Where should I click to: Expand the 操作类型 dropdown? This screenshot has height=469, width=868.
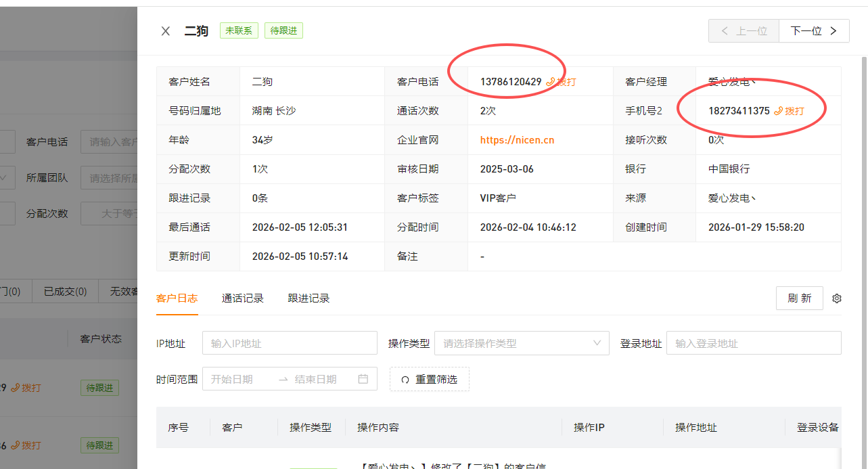tap(521, 343)
